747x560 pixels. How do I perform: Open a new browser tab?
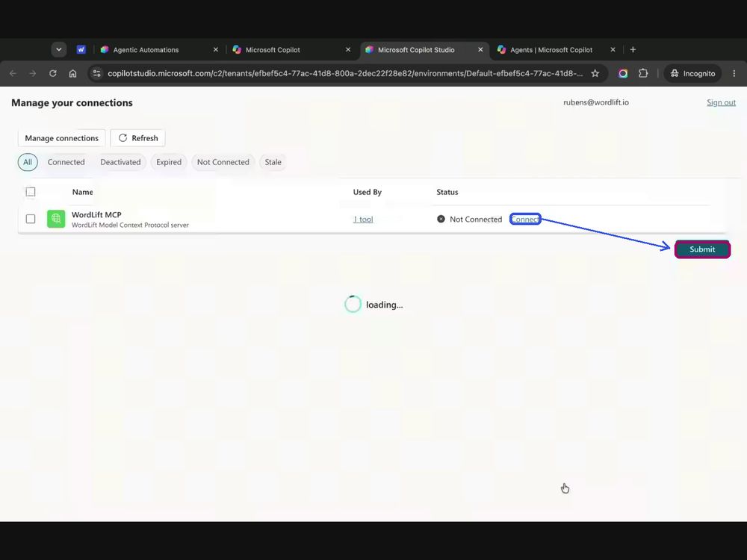pos(633,49)
